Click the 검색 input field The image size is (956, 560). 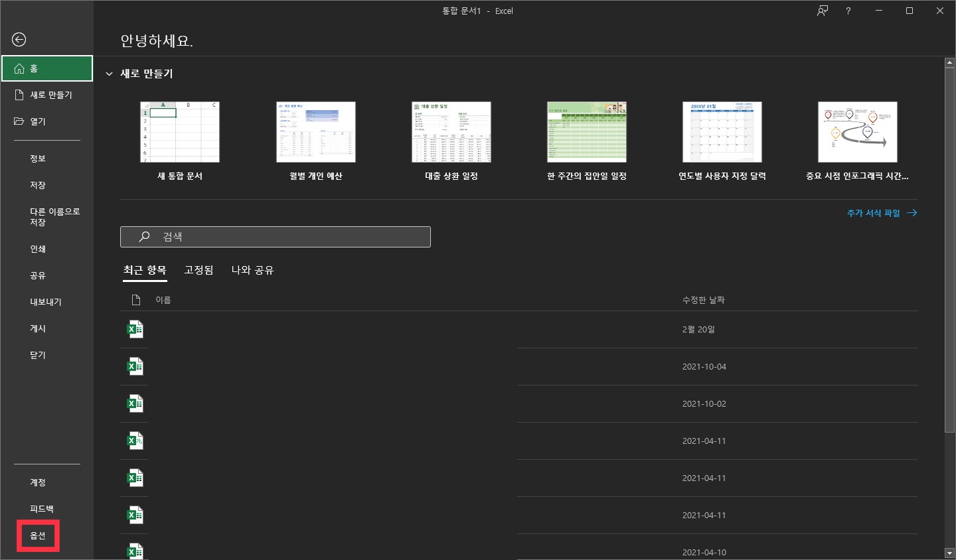pos(276,237)
